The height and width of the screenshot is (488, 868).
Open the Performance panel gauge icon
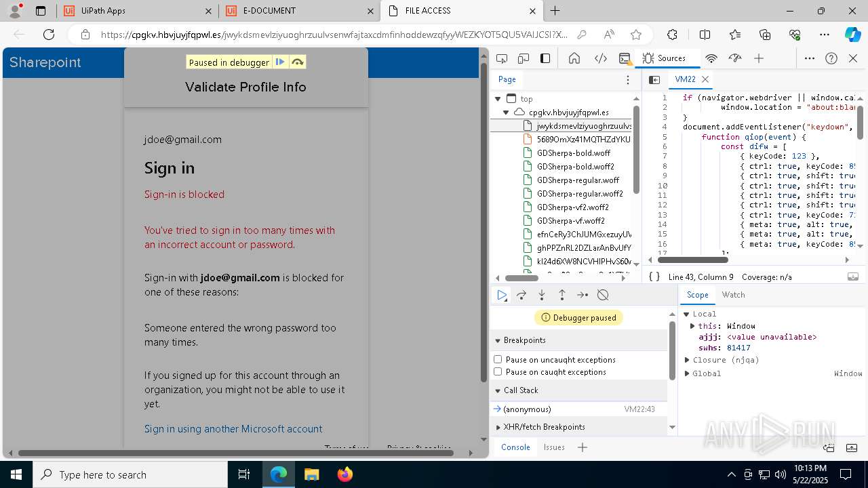(x=735, y=59)
